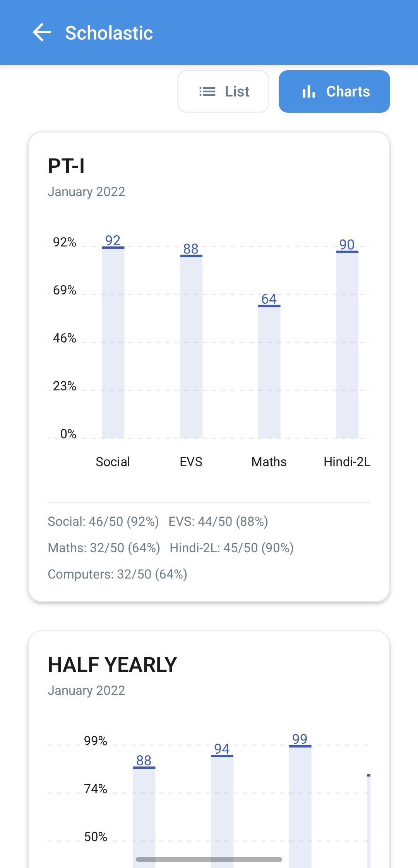The width and height of the screenshot is (418, 868).
Task: Tap the 88 value label above EVS
Action: coord(191,248)
